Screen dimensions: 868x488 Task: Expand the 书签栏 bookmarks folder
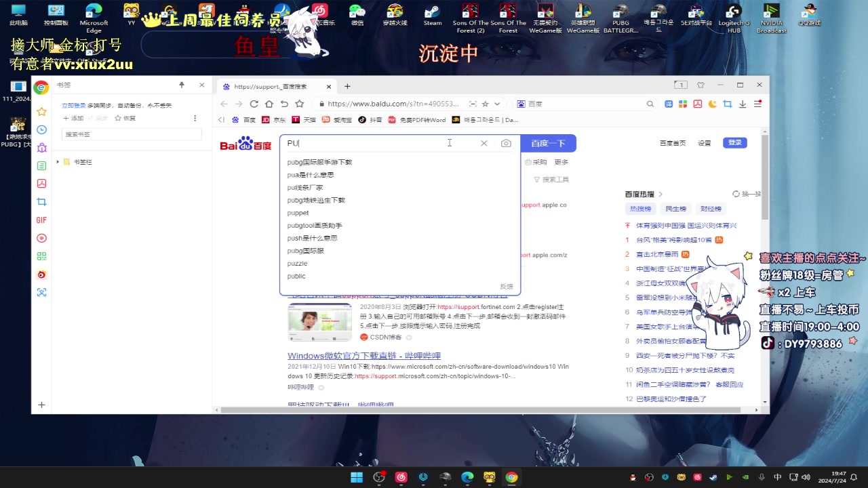click(x=57, y=161)
